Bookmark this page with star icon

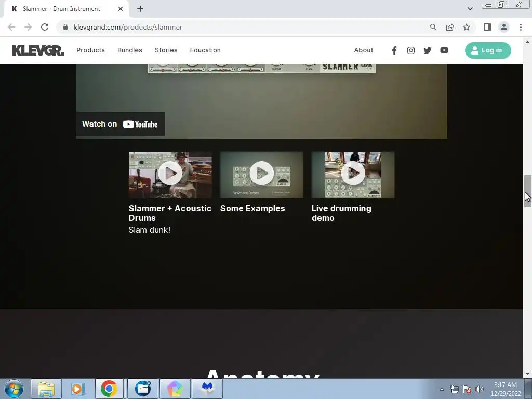[x=467, y=27]
